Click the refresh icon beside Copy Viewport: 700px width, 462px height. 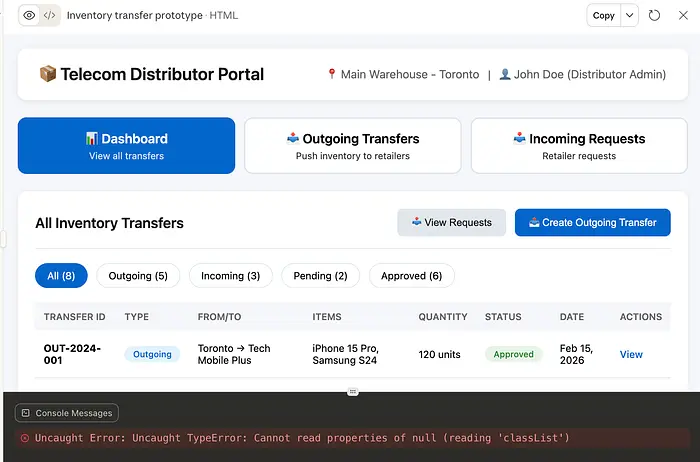(655, 15)
